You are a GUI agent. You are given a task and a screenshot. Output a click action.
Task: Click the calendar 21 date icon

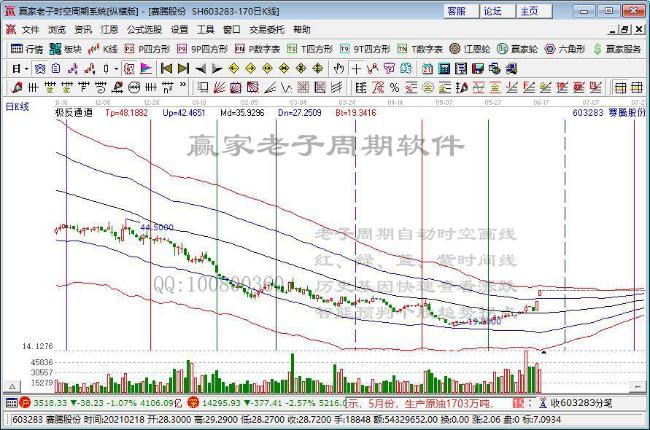click(x=427, y=69)
